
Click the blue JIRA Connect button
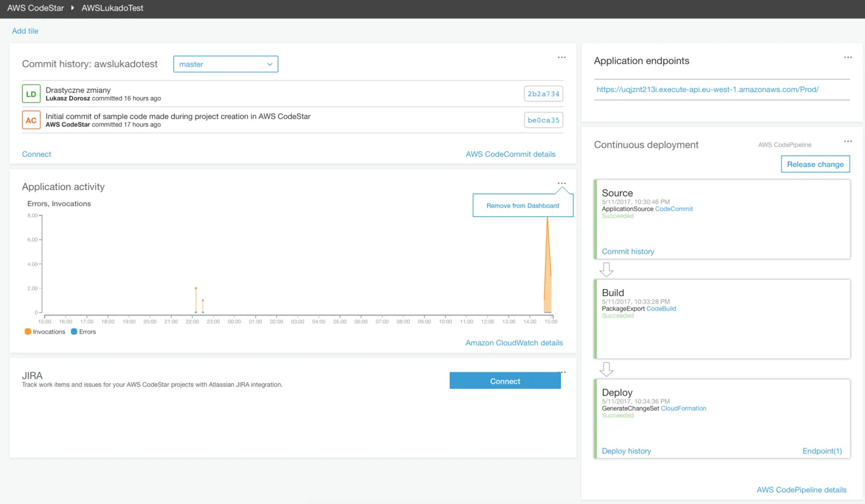pyautogui.click(x=505, y=381)
